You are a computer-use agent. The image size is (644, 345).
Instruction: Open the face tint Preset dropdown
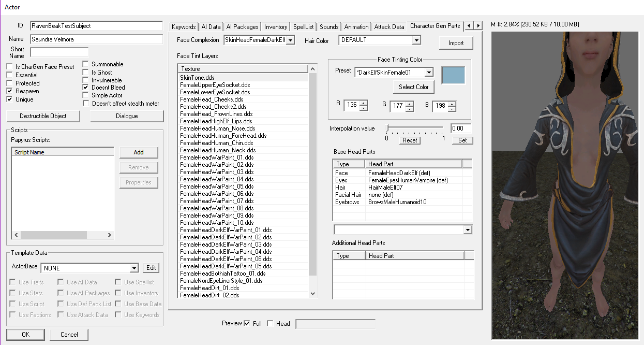point(428,73)
